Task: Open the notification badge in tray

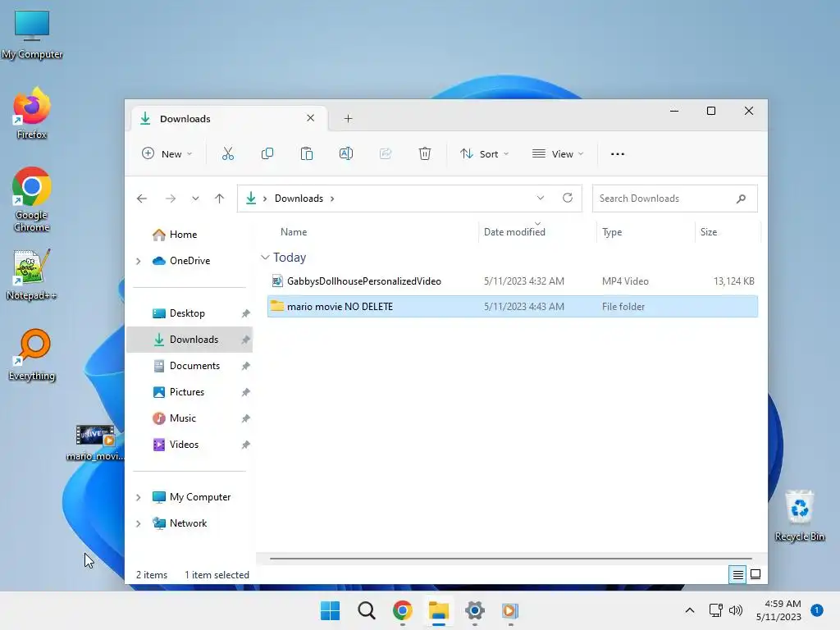Action: point(816,610)
